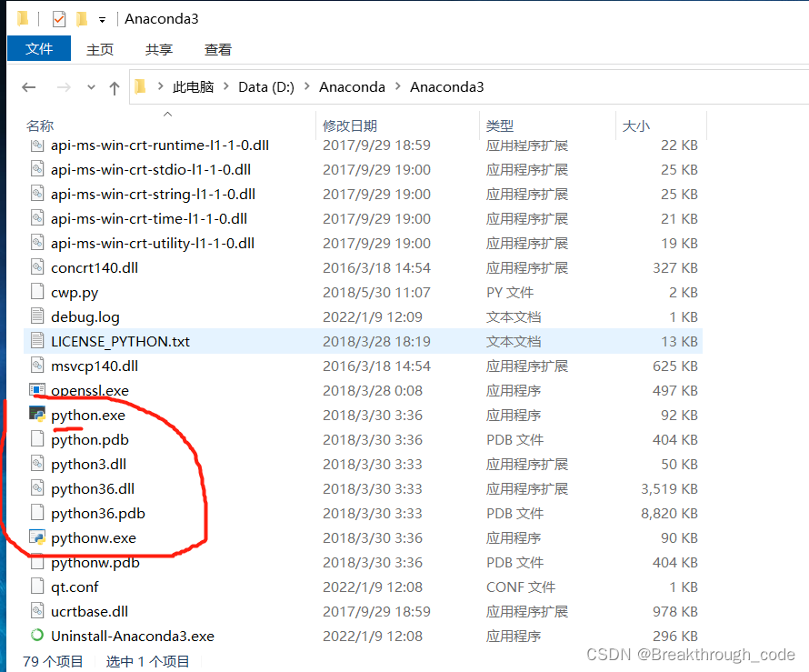Select openssl.exe application icon

pos(37,390)
